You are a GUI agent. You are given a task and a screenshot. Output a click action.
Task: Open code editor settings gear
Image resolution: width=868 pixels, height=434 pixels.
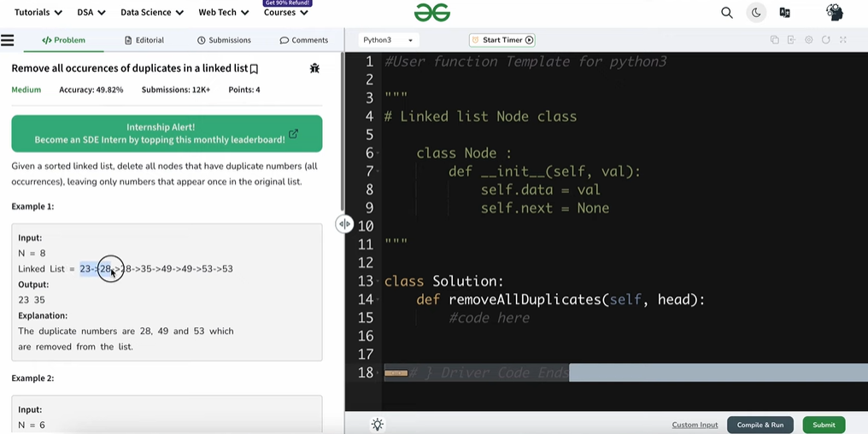coord(809,40)
